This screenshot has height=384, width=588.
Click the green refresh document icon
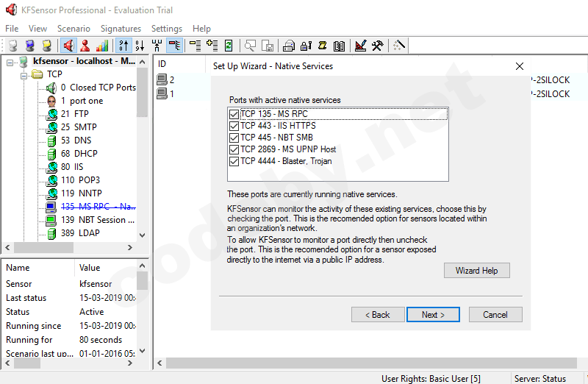point(229,46)
